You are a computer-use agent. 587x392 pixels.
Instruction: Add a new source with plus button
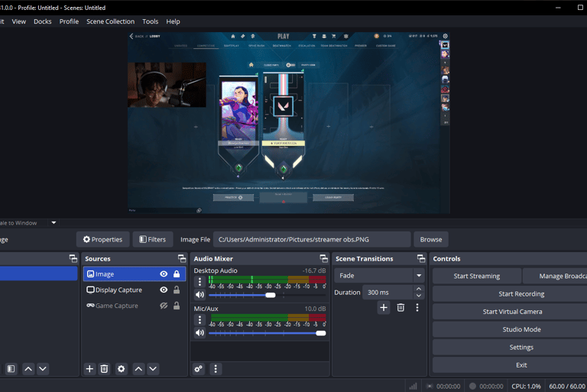tap(89, 369)
